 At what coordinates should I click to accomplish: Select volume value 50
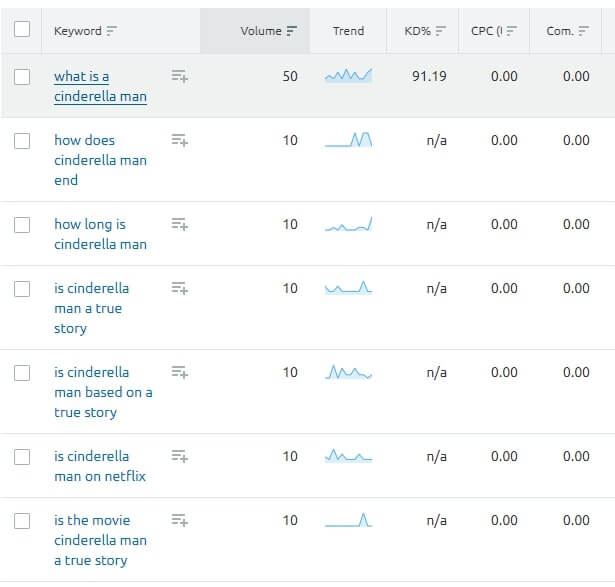click(290, 76)
